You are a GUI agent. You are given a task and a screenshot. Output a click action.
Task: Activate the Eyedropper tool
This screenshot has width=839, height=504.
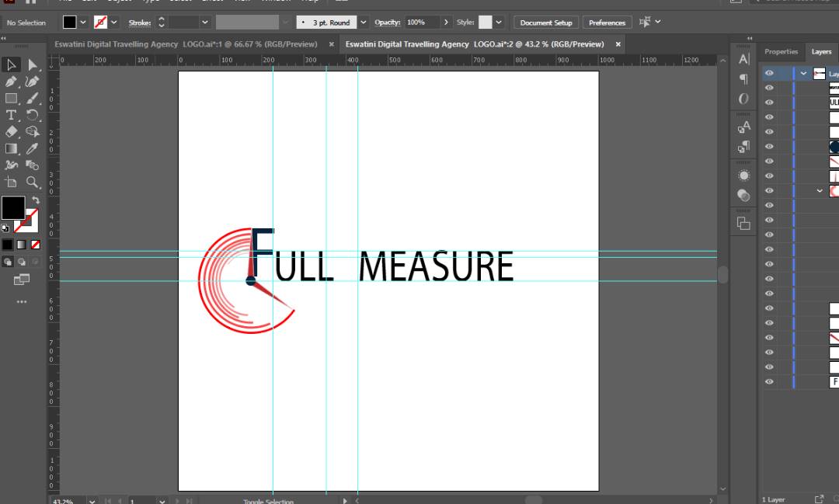(33, 148)
